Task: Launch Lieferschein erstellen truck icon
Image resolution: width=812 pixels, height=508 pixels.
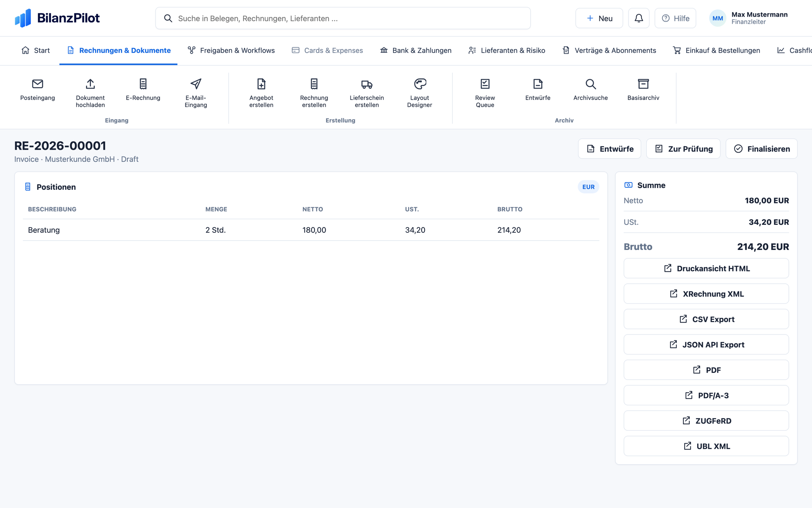Action: point(367,84)
